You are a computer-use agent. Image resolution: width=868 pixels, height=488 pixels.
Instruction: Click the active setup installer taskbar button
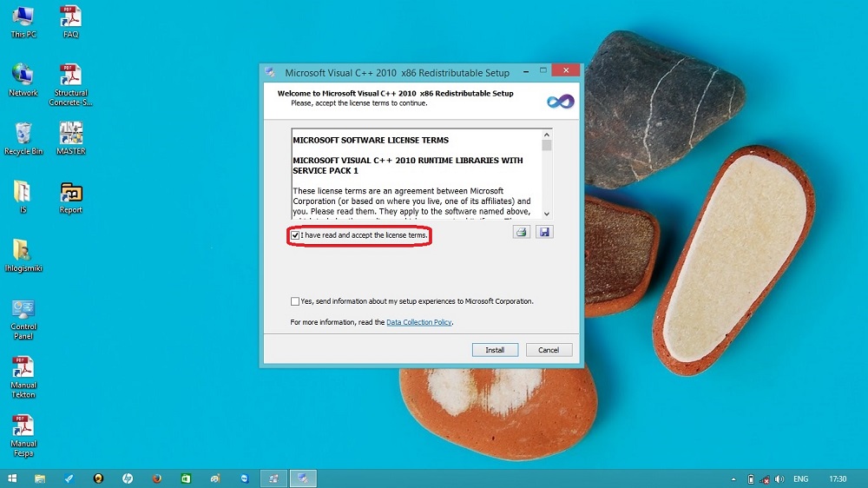(303, 478)
